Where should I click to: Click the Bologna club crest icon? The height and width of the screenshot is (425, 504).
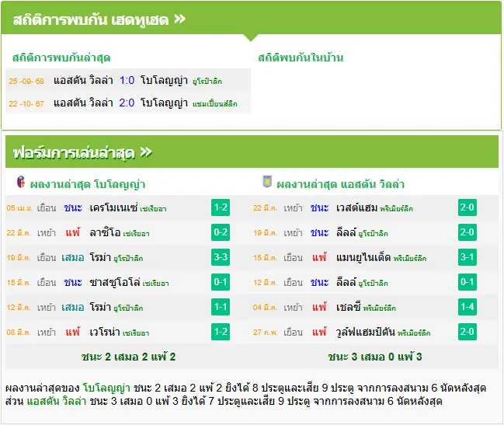(21, 182)
